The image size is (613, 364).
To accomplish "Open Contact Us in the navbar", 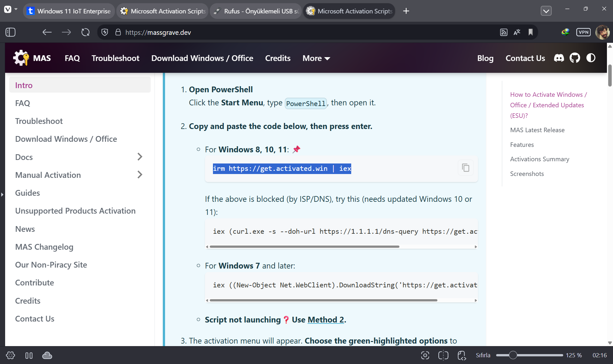I will tap(525, 58).
